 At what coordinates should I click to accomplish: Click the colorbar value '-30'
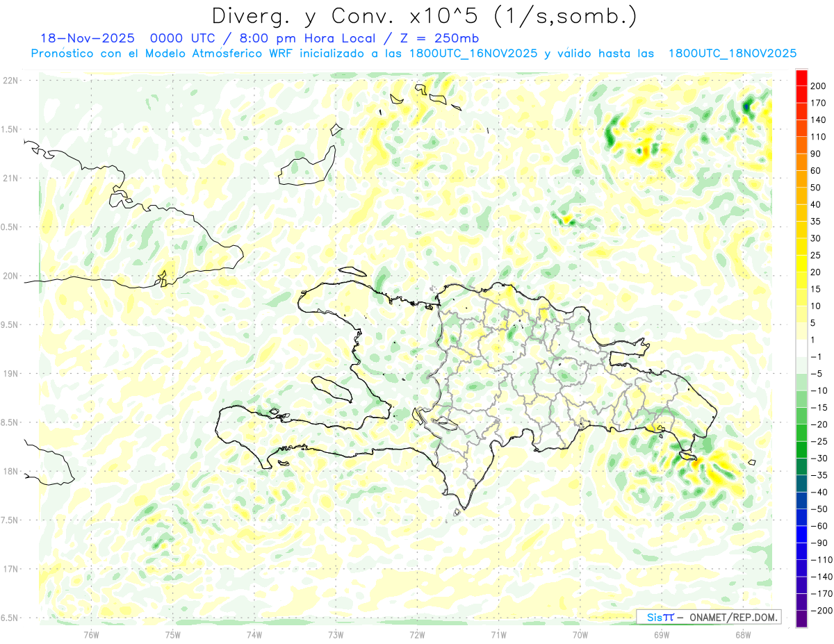pos(819,459)
